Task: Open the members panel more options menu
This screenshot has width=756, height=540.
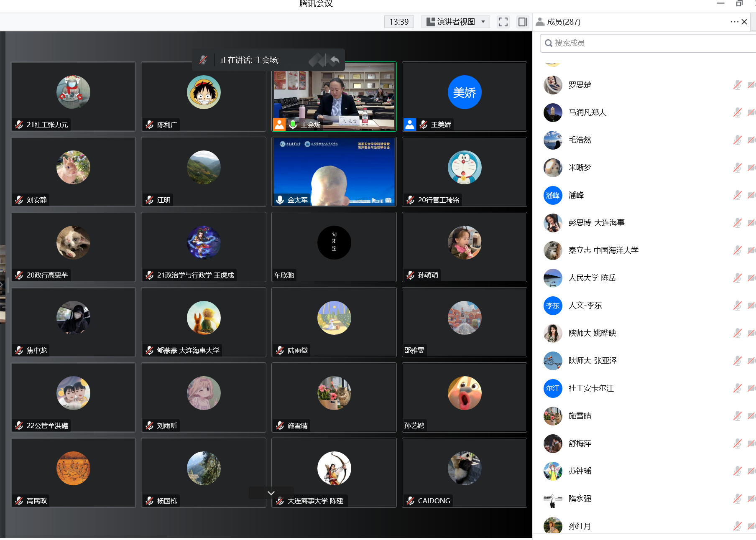Action: [x=734, y=22]
